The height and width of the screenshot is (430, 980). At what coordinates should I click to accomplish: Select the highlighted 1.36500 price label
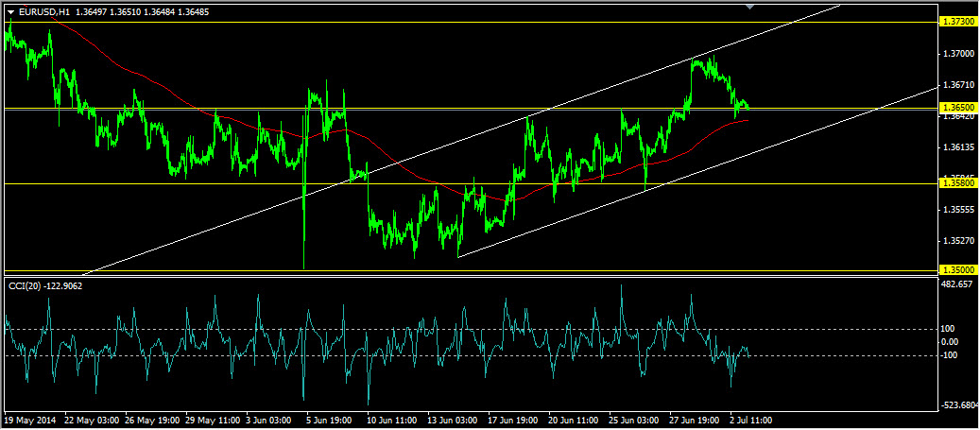pyautogui.click(x=957, y=108)
